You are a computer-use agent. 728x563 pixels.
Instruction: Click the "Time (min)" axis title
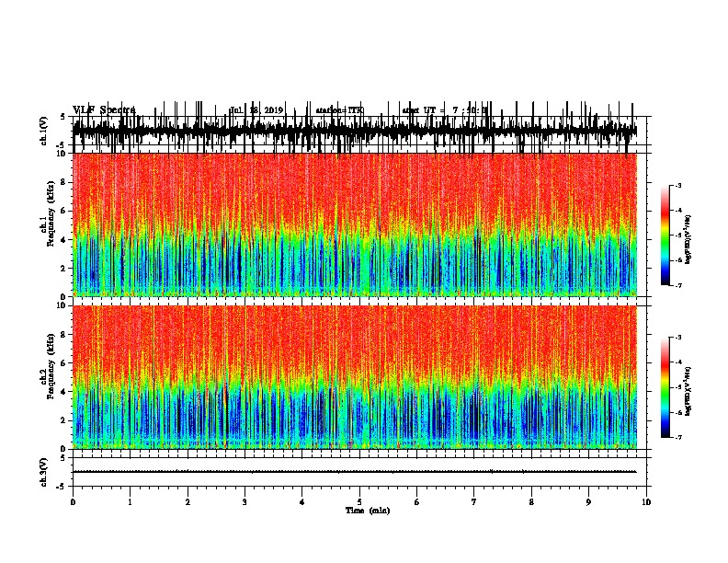[368, 511]
